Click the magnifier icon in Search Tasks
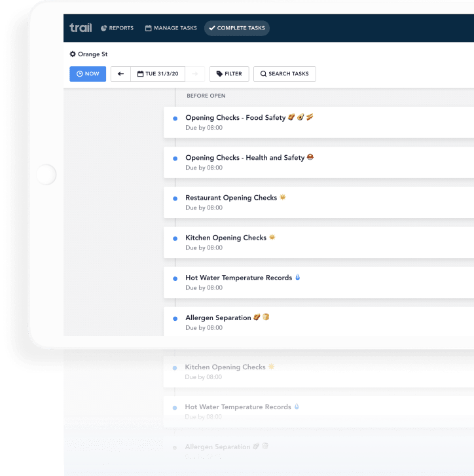 click(263, 74)
